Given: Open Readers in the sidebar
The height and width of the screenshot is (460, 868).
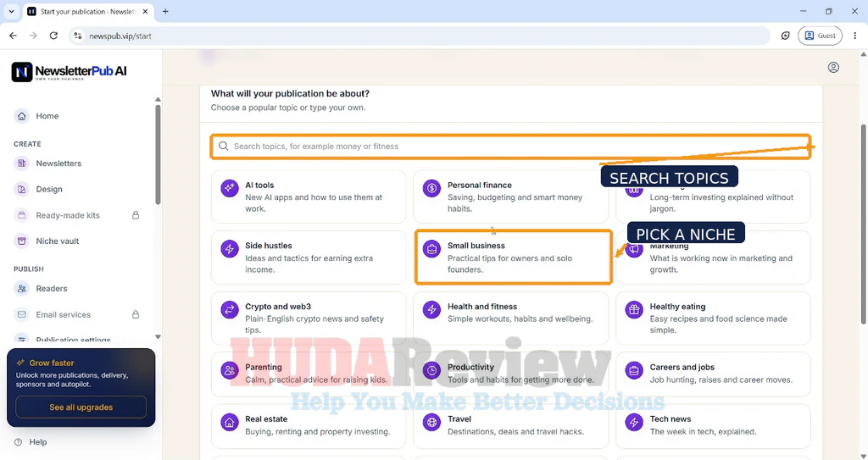Looking at the screenshot, I should [52, 288].
